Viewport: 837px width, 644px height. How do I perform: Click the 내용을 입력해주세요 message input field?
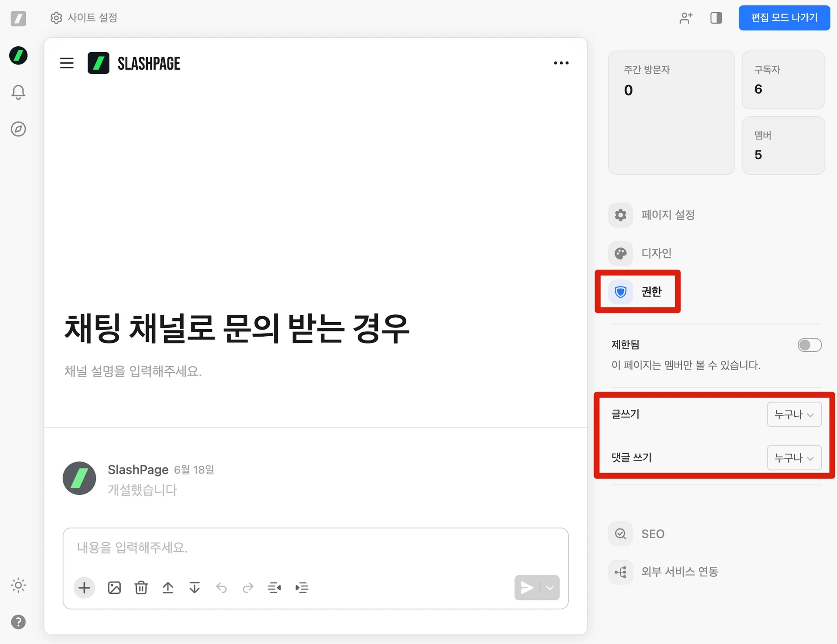point(315,548)
